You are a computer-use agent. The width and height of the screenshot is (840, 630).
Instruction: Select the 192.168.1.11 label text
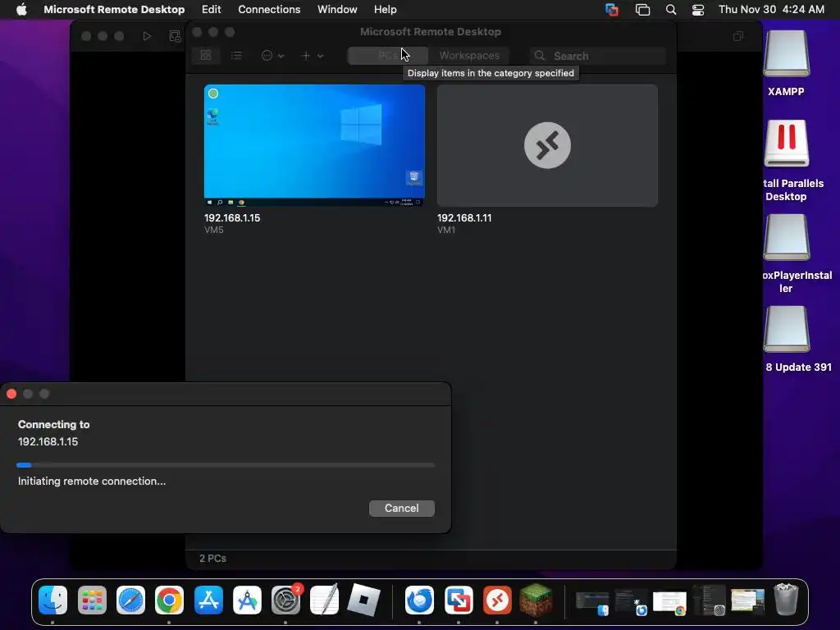464,218
